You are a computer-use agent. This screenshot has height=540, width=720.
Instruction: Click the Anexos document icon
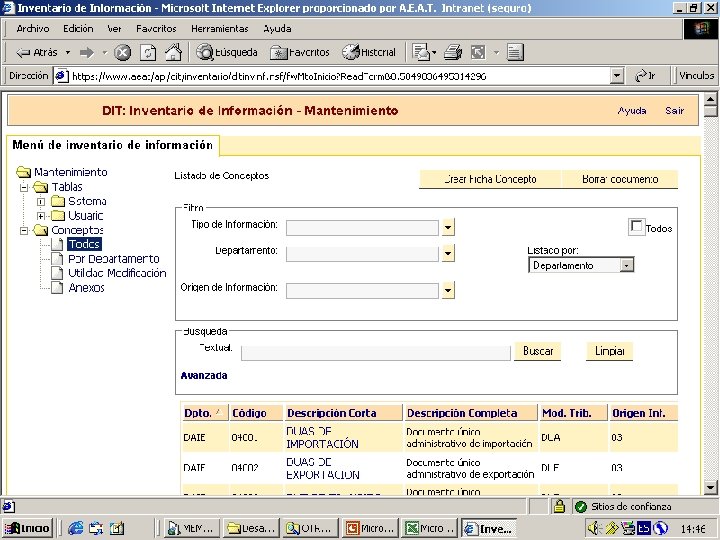point(57,287)
